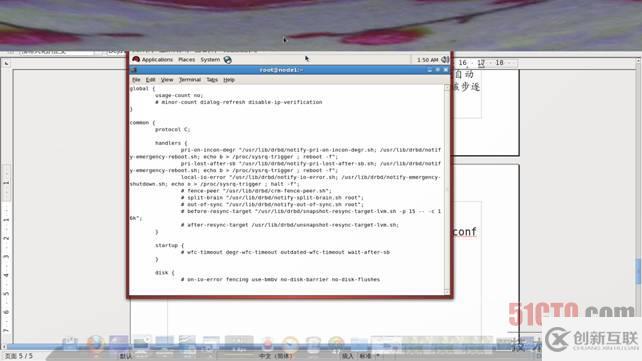Viewport: 642px width, 361px height.
Task: Click the '# fence-peer' comment line
Action: tap(256, 191)
